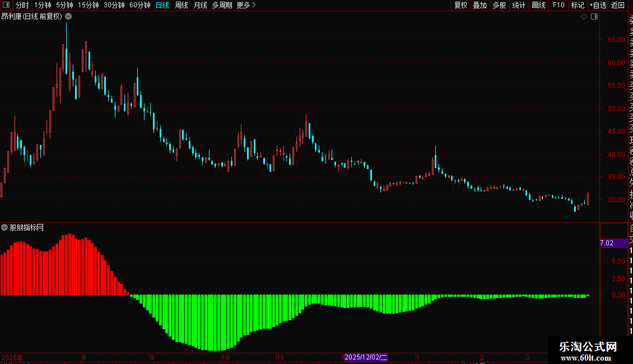Click the 30.00 price axis label
The height and width of the screenshot is (364, 633).
tap(616, 200)
